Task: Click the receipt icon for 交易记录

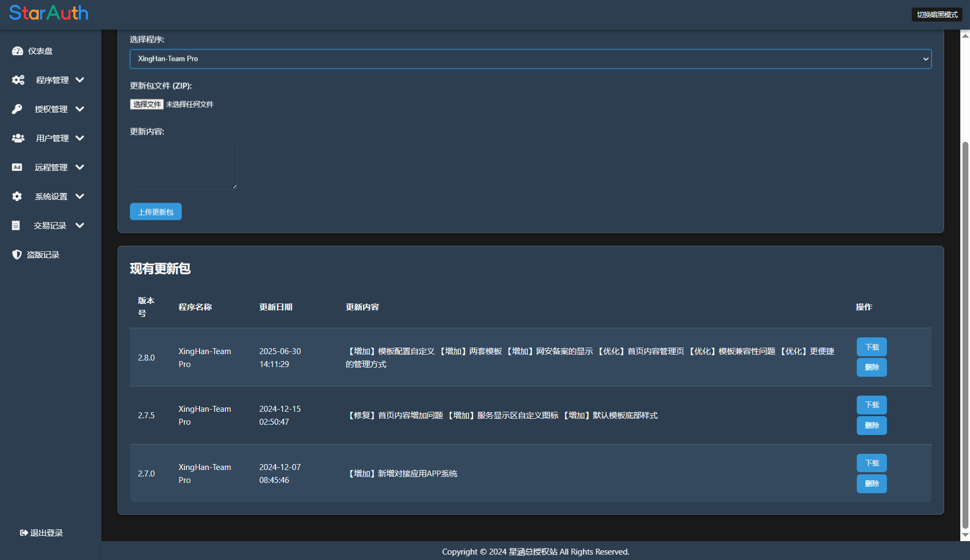Action: (x=16, y=226)
